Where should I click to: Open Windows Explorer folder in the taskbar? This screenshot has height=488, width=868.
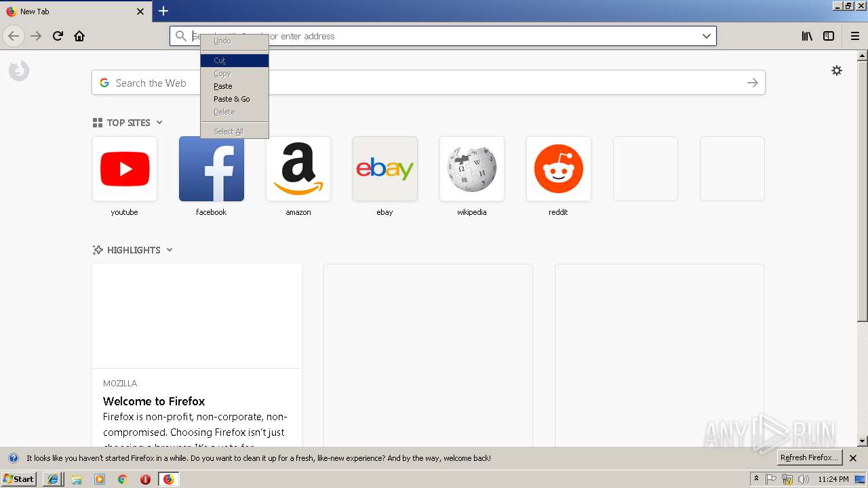[77, 479]
